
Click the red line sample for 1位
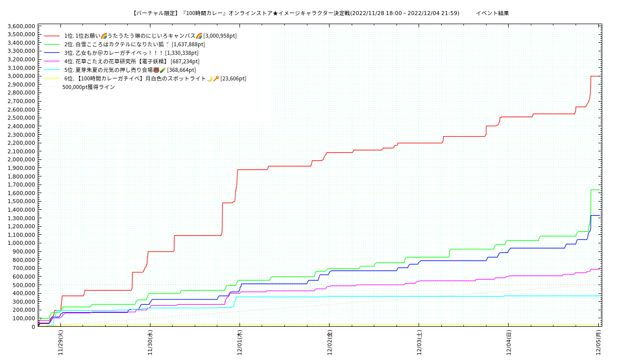pyautogui.click(x=52, y=36)
